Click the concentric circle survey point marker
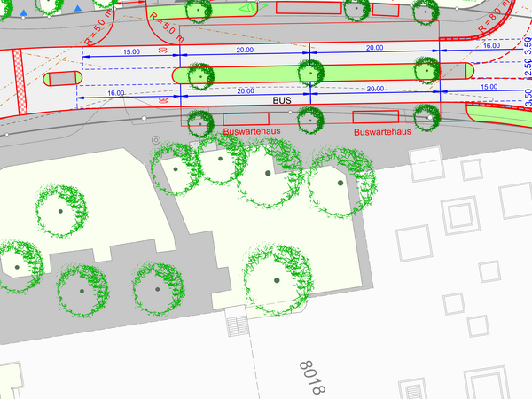 click(x=156, y=139)
